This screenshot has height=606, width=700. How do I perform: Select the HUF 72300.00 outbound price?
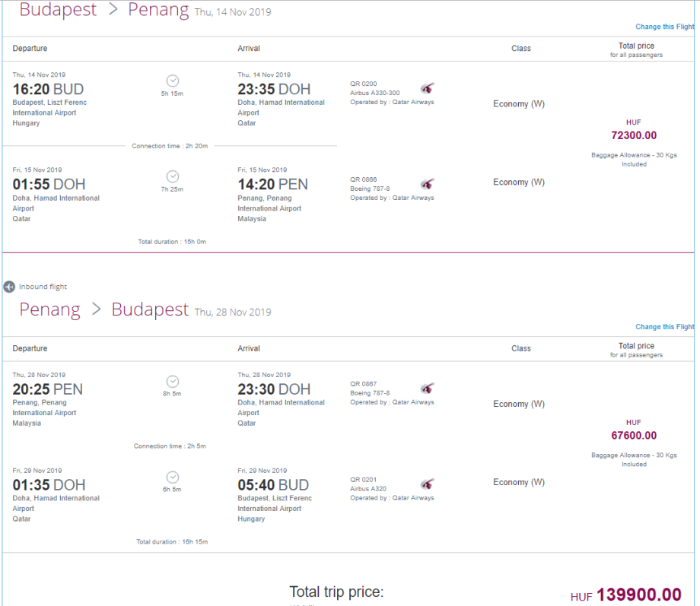(x=634, y=135)
